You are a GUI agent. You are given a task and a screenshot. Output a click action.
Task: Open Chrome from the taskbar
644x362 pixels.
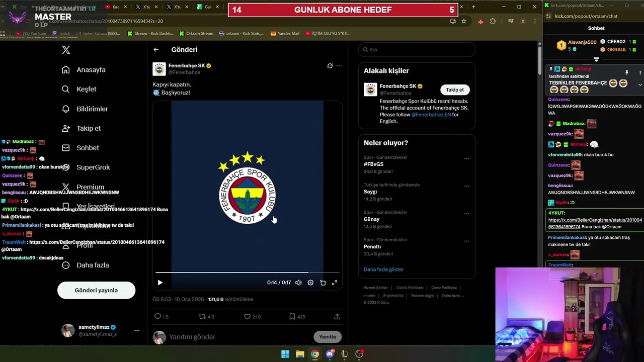(x=314, y=354)
